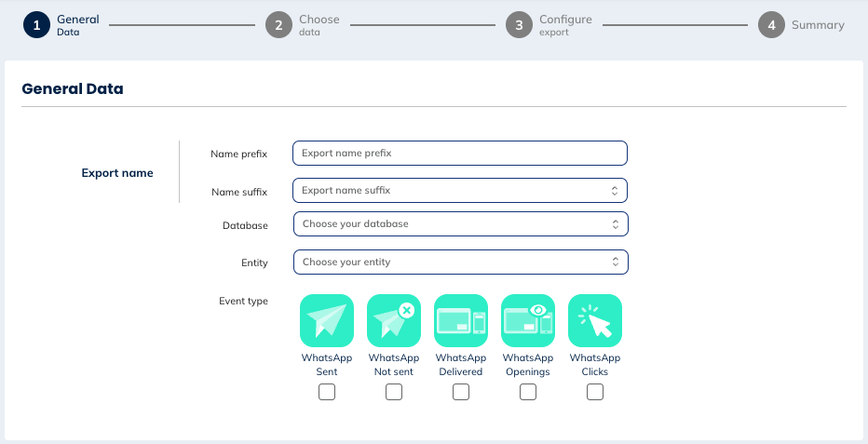Click the WhatsApp Openings eye icon

click(x=527, y=321)
